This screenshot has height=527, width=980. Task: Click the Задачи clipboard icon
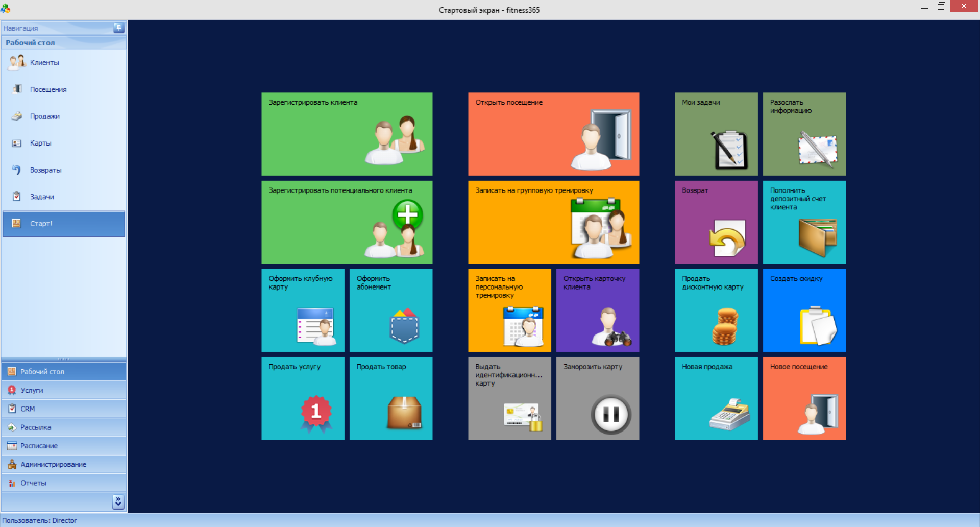[x=17, y=197]
